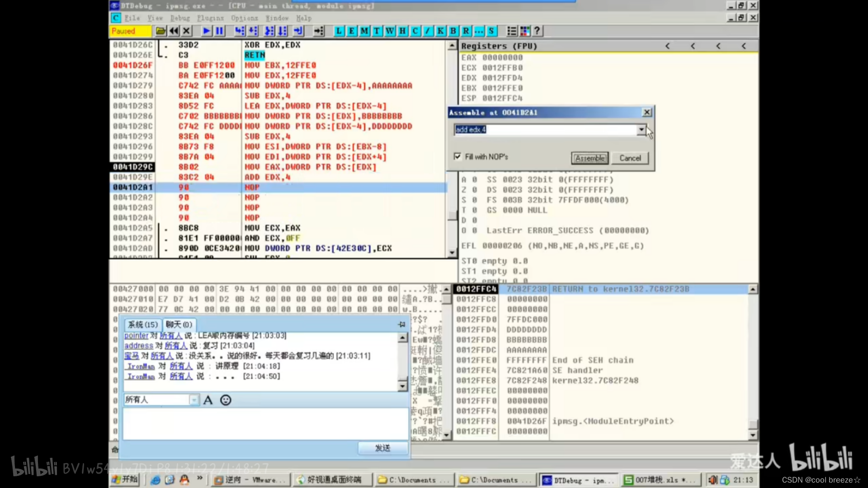The height and width of the screenshot is (488, 868).
Task: Open the 好视通桌面终端 taskbar item
Action: pyautogui.click(x=334, y=480)
